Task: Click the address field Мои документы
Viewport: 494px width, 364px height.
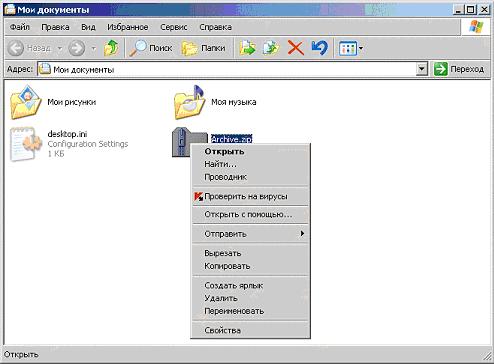Action: [x=227, y=69]
